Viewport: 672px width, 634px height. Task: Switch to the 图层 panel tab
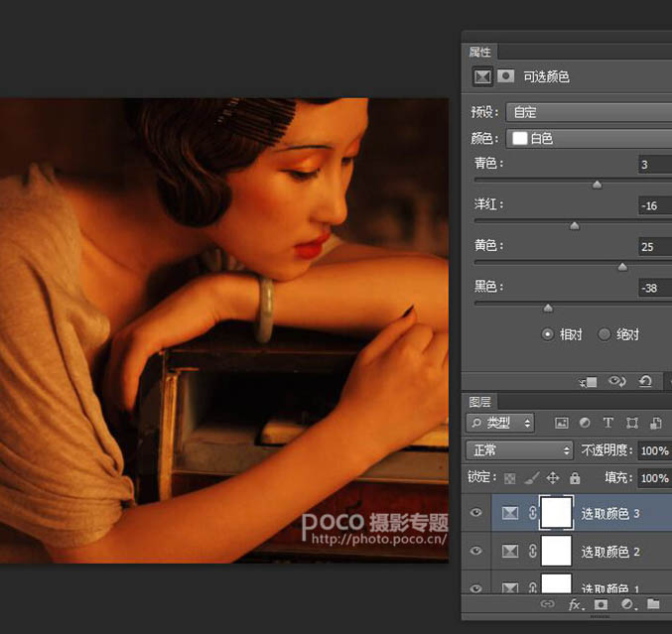pos(480,402)
